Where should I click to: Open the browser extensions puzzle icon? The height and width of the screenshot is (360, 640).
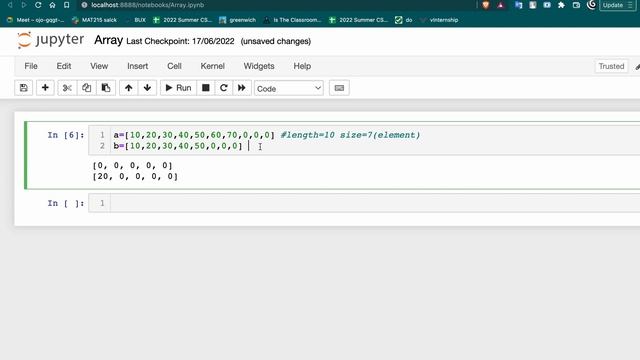561,5
